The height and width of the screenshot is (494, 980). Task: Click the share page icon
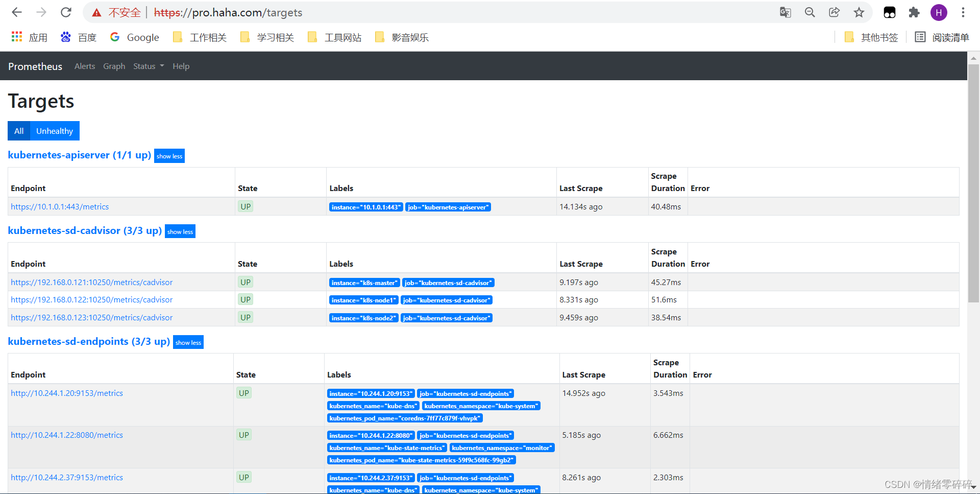coord(835,12)
